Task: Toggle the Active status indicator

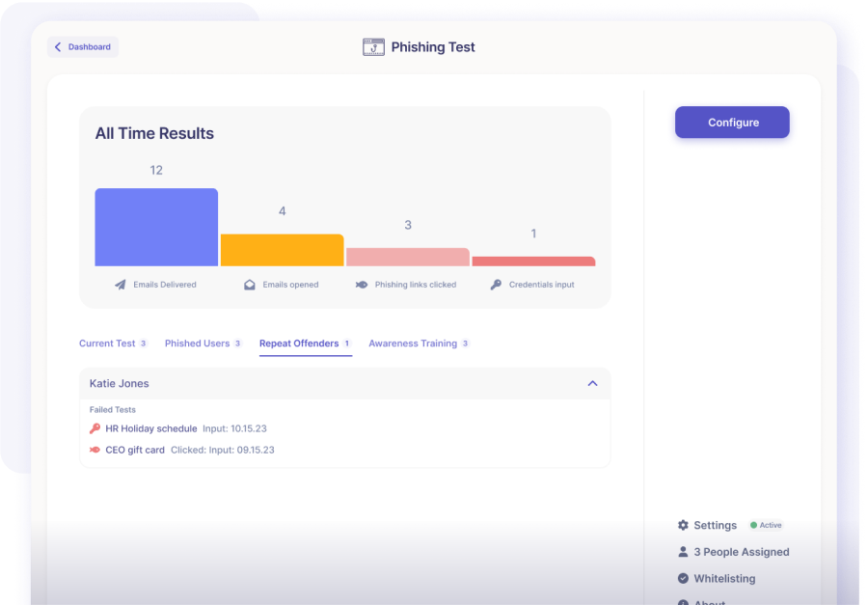Action: coord(766,525)
